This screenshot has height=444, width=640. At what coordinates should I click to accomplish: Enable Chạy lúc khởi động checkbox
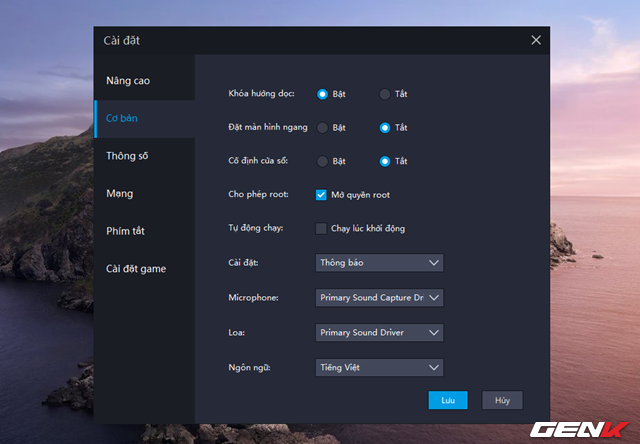[321, 228]
